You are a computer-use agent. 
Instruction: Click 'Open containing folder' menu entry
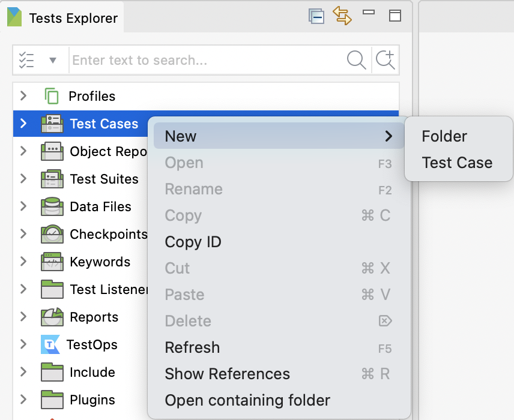point(247,400)
